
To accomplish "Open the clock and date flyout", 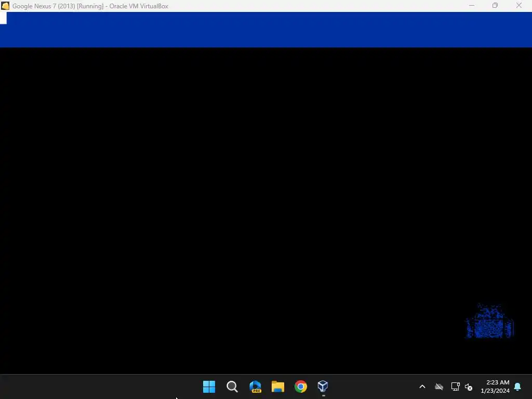I will pos(495,387).
